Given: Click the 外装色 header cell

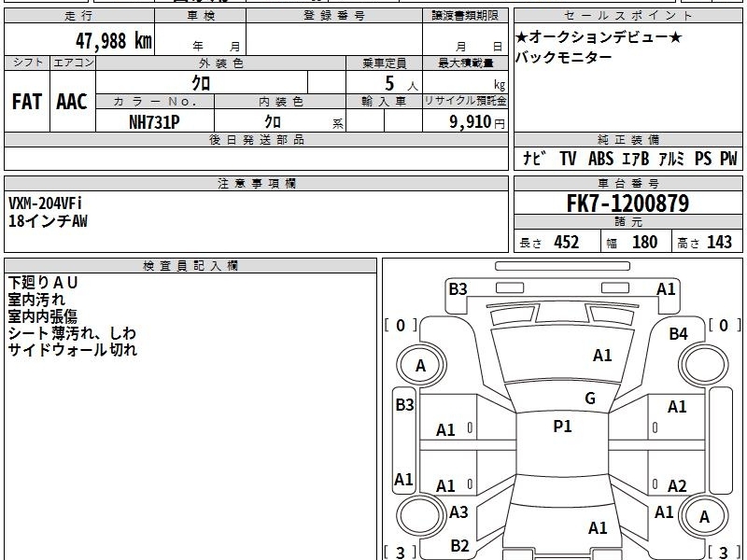Looking at the screenshot, I should tap(221, 63).
